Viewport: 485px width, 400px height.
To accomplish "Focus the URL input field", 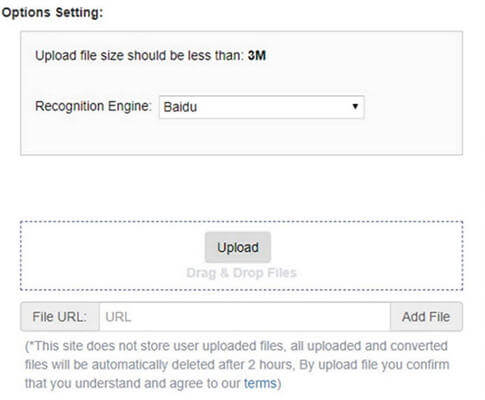I will click(x=244, y=317).
